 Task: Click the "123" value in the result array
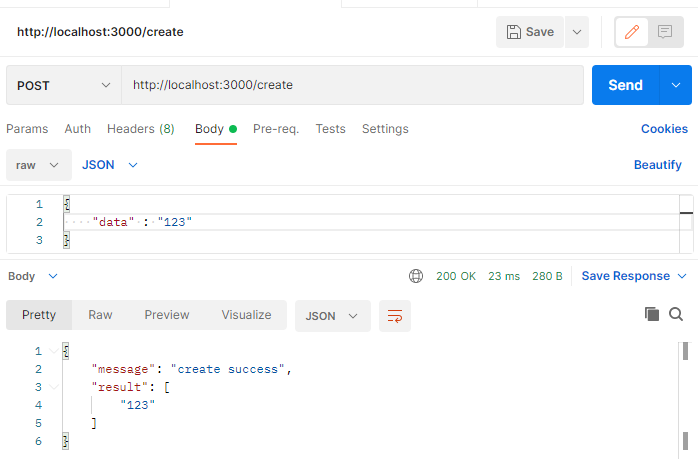[x=138, y=405]
